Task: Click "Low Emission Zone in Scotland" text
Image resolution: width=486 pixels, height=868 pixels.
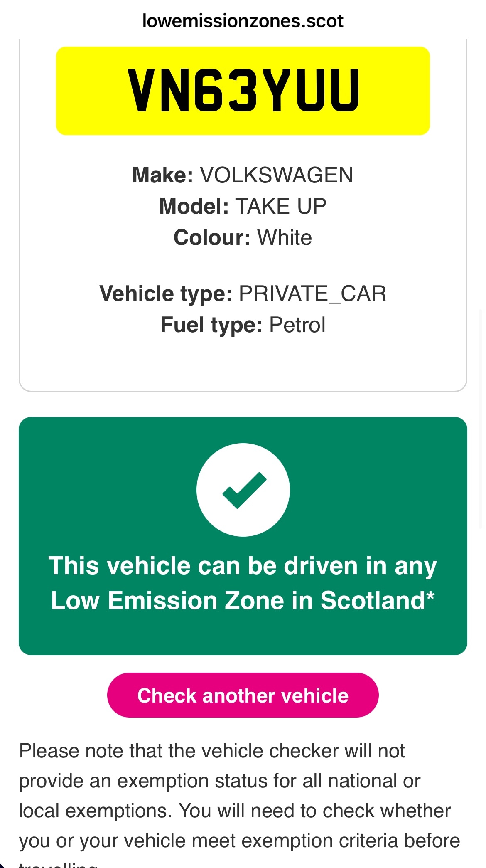Action: 238,601
